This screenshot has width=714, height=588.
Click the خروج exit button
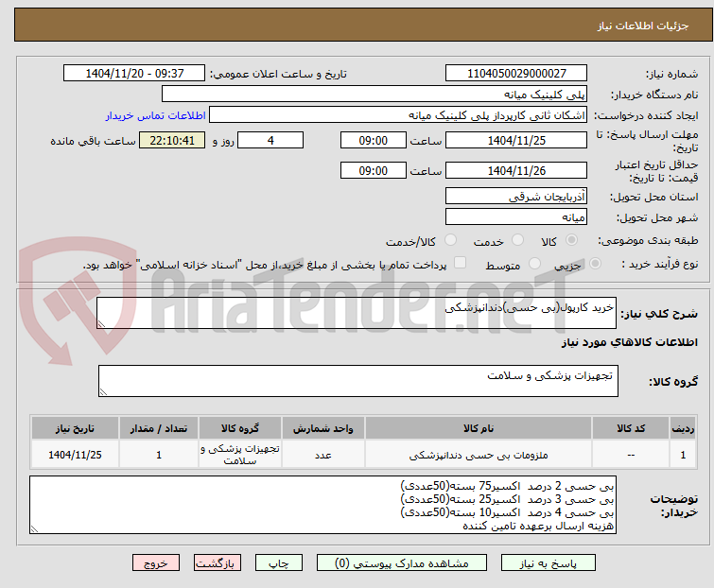point(156,563)
